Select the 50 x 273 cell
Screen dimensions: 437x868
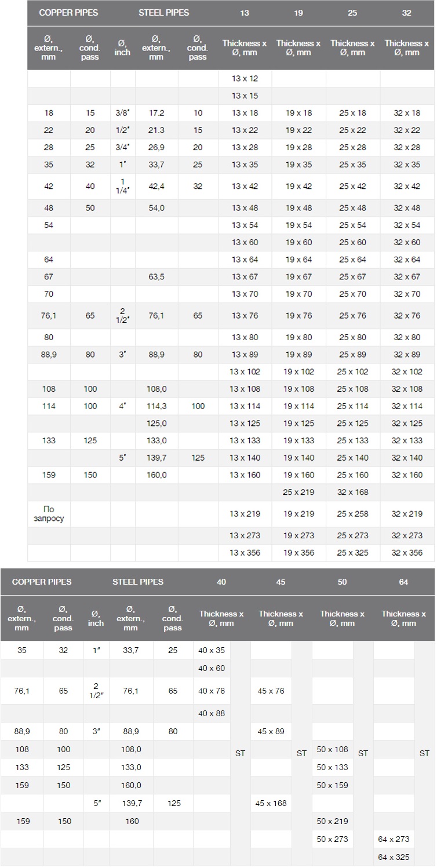[x=333, y=839]
